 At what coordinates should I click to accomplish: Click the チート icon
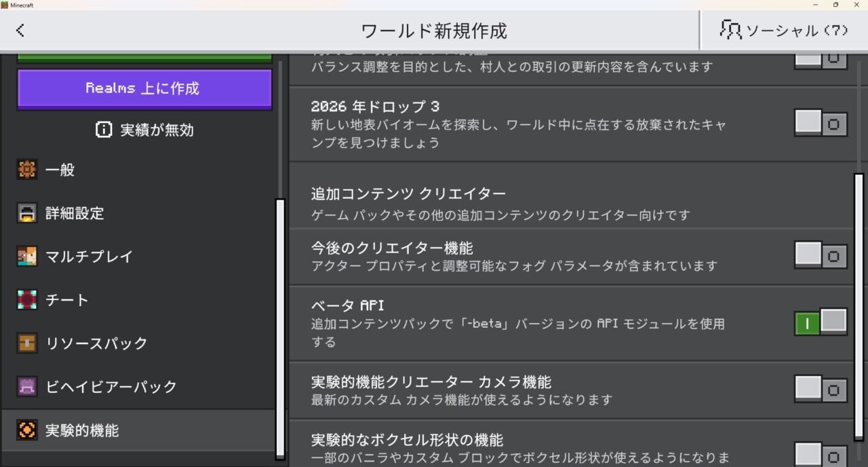pyautogui.click(x=27, y=300)
